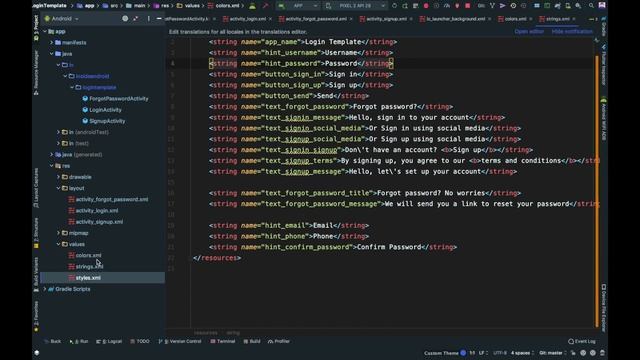The width and height of the screenshot is (640, 360).
Task: Open Favorites side panel
Action: [36, 317]
